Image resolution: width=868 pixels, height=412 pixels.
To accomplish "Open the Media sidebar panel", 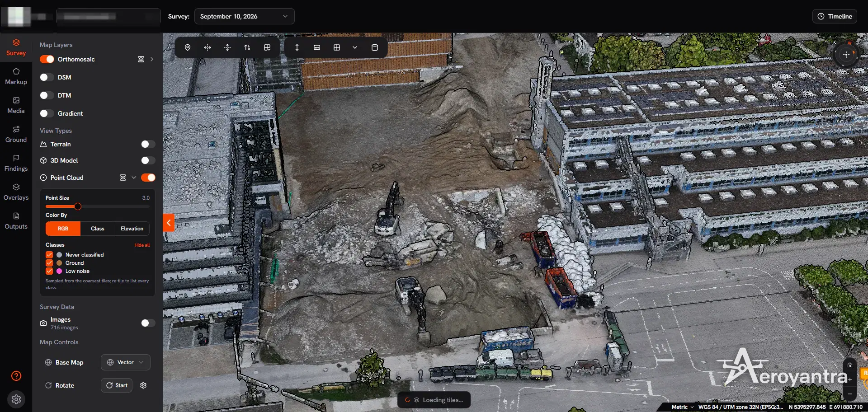I will click(16, 105).
